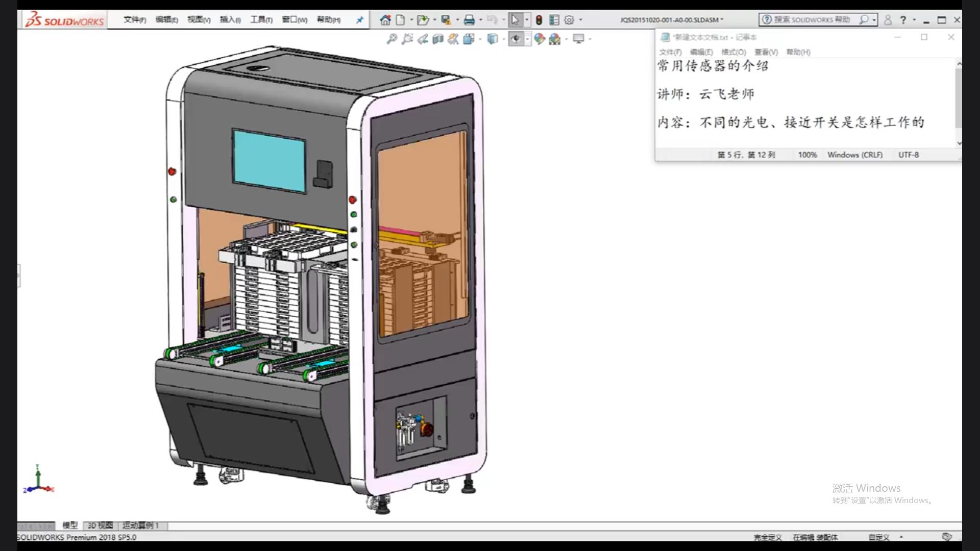The image size is (980, 551).
Task: Open the Apply Scene icon
Action: coord(555,39)
